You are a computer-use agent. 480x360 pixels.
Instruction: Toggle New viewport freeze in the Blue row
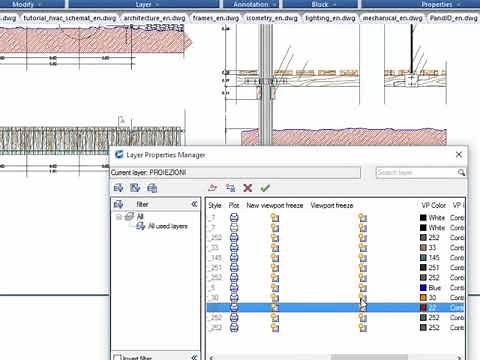pyautogui.click(x=275, y=288)
